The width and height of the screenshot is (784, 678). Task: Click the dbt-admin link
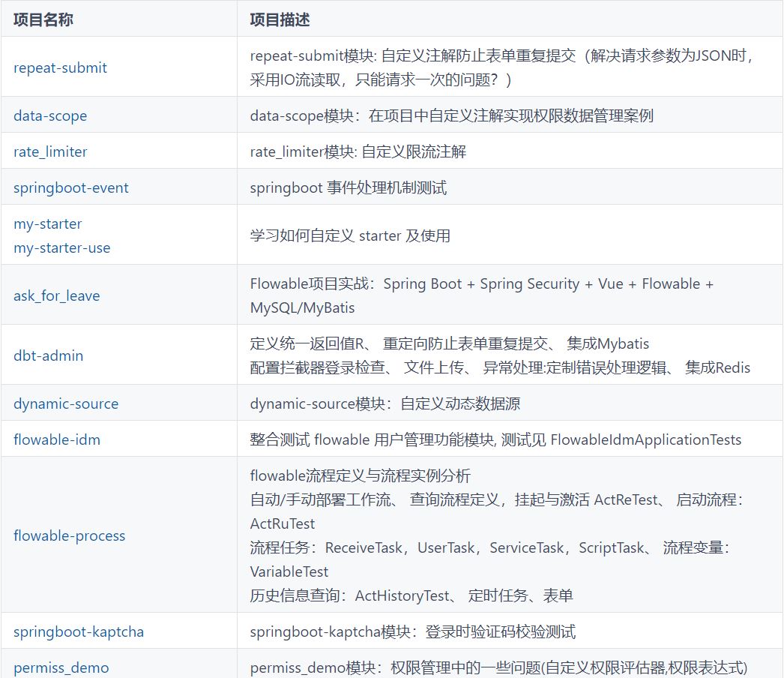click(49, 355)
